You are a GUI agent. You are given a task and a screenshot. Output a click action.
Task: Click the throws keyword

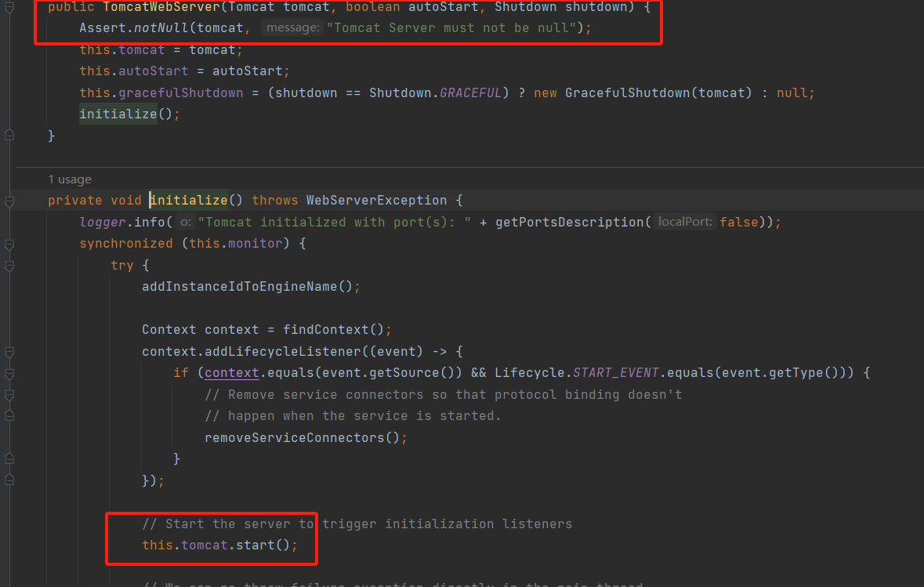coord(274,201)
